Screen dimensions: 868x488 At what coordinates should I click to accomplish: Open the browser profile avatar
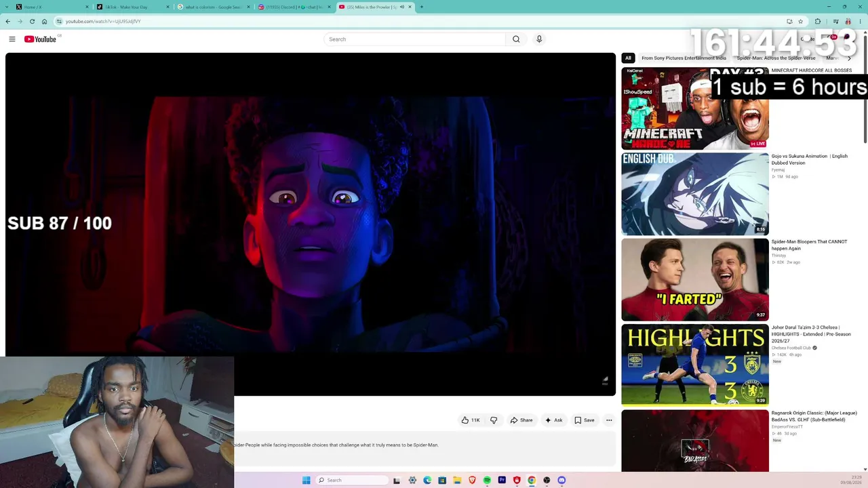point(848,21)
